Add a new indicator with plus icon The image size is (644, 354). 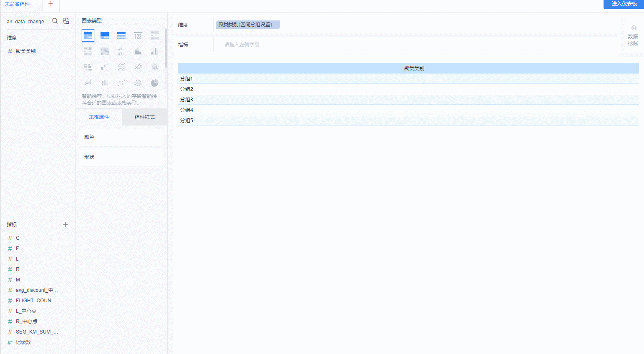[65, 225]
